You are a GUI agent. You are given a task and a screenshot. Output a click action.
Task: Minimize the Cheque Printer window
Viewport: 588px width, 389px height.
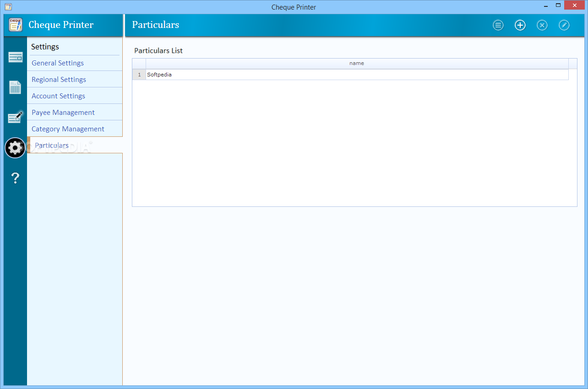coord(545,5)
